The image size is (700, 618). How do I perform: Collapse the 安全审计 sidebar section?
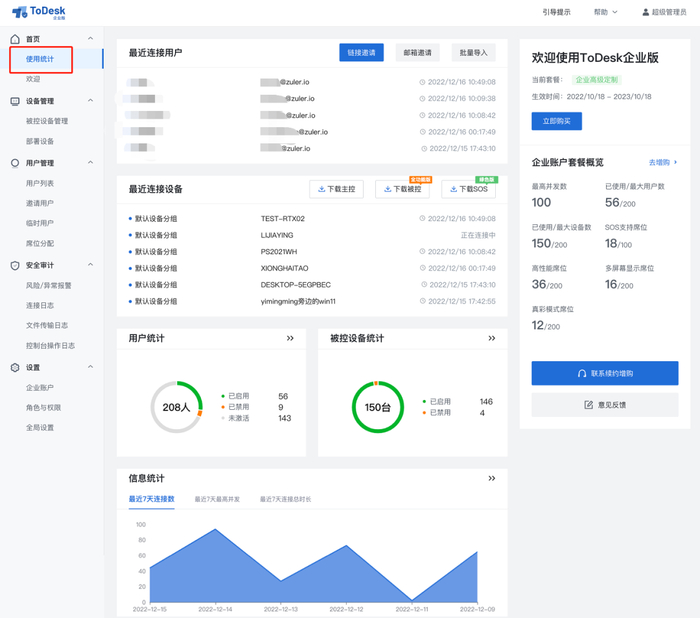[x=91, y=265]
